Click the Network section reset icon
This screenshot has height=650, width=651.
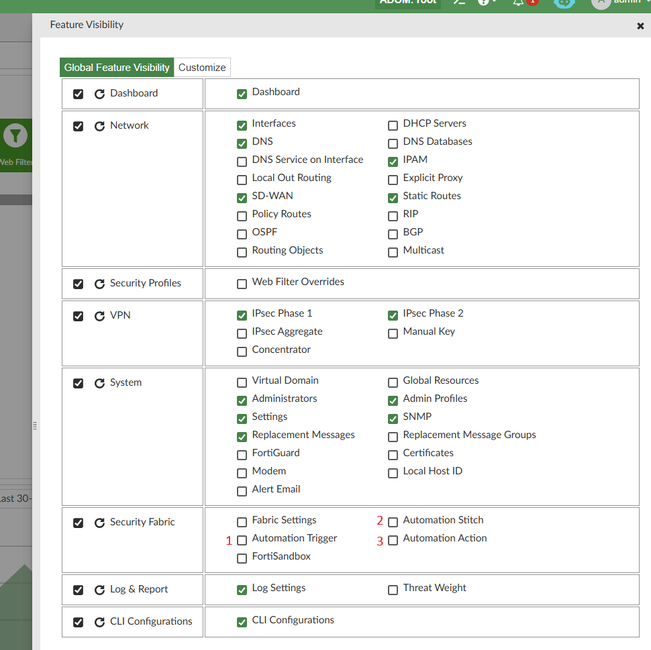click(99, 126)
